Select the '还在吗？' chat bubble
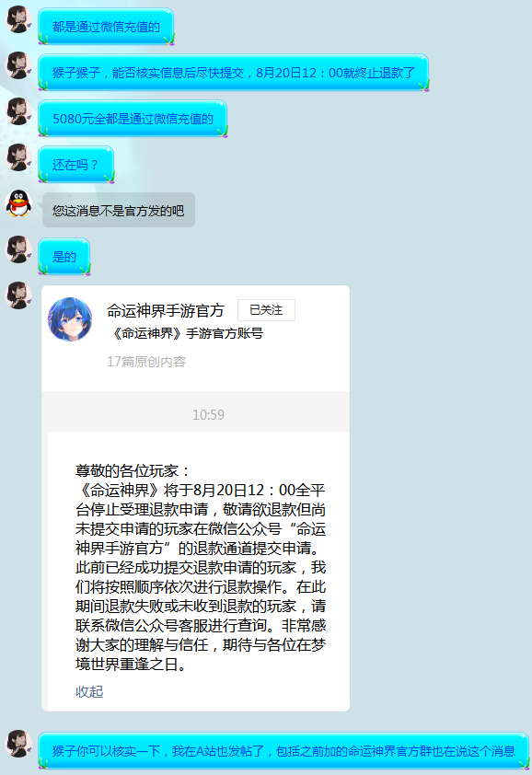The image size is (532, 775). point(76,165)
